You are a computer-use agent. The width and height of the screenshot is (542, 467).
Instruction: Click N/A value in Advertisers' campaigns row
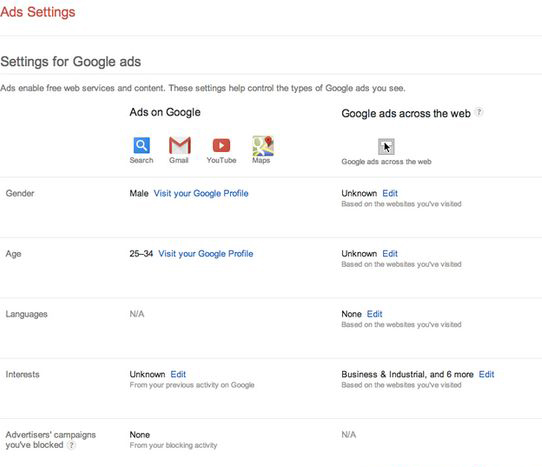[348, 435]
